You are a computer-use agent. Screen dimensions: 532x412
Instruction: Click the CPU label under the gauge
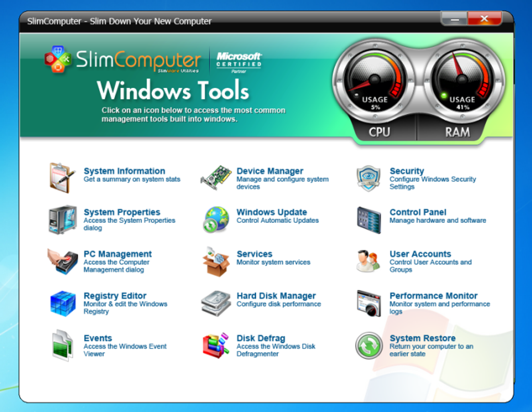pyautogui.click(x=379, y=132)
